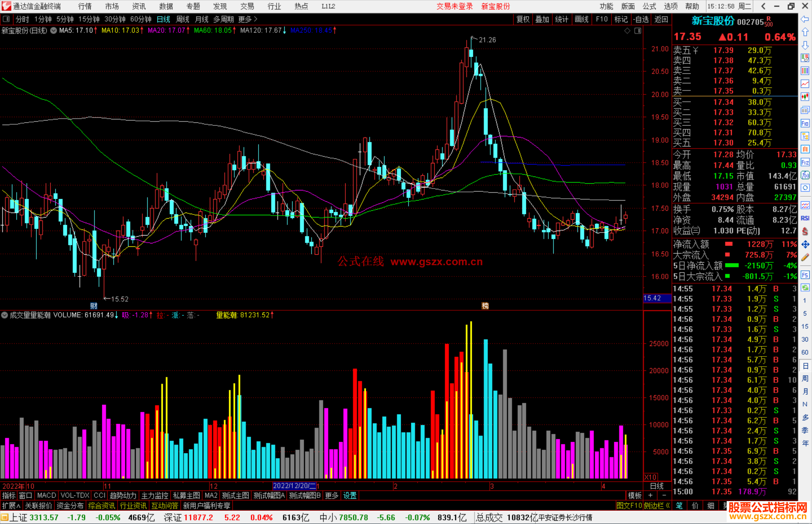Viewport: 812px width, 524px height.
Task: Click the 设置 link in indicator bar
Action: click(x=350, y=495)
